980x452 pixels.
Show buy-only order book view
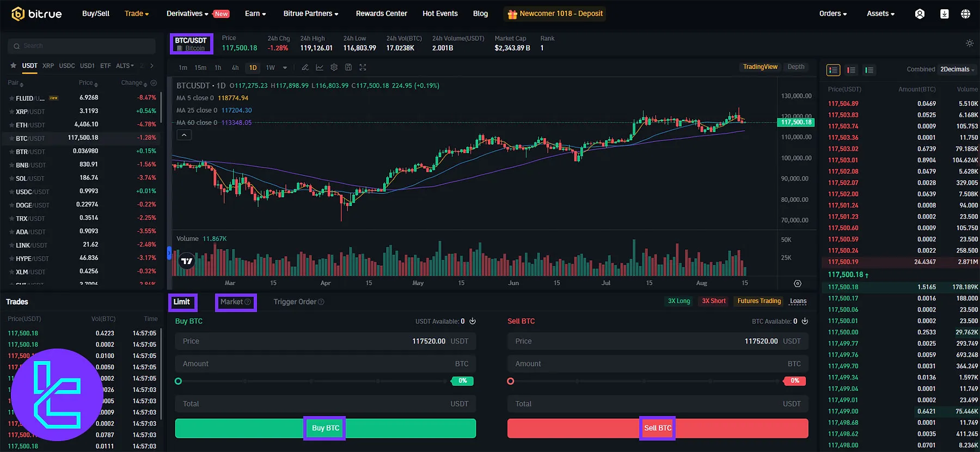[869, 70]
